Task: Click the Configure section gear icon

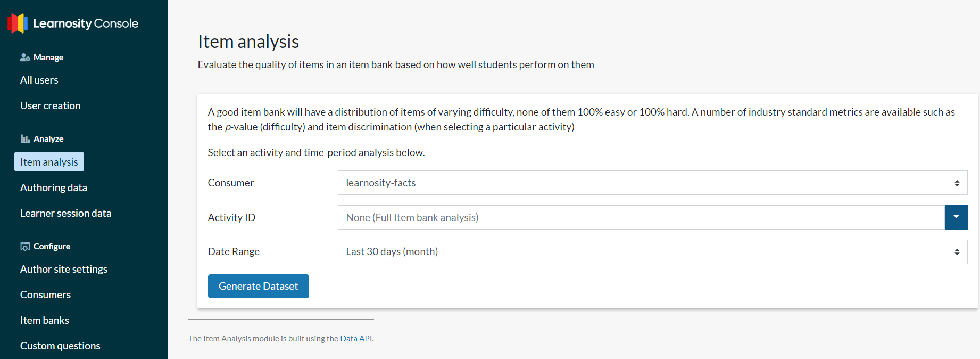Action: [x=25, y=246]
